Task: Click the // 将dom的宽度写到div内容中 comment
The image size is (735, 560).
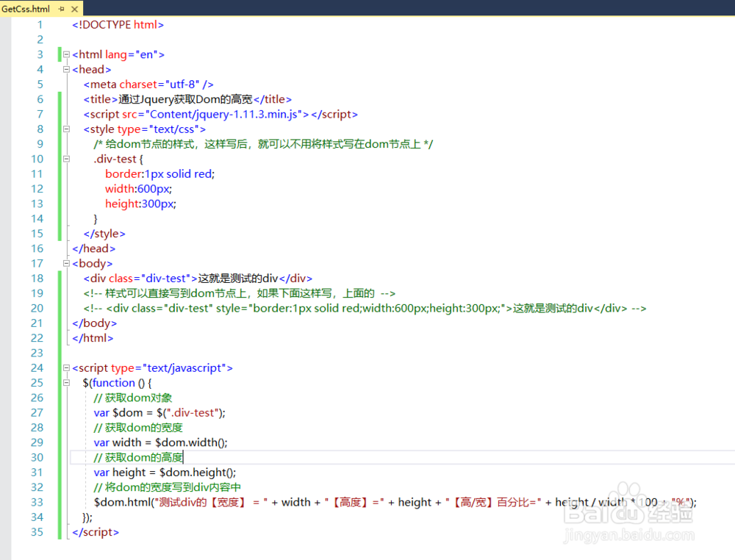Action: coord(168,487)
